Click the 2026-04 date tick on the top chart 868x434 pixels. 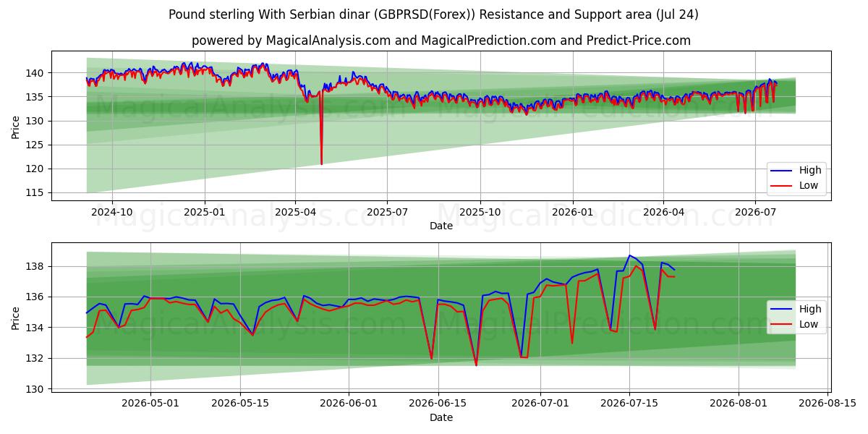tap(663, 213)
